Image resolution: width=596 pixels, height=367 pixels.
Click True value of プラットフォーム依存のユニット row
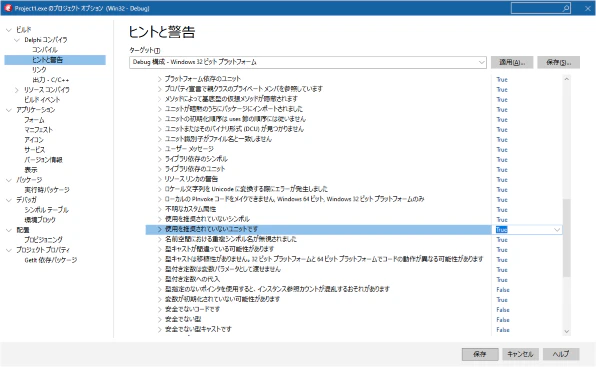(502, 79)
